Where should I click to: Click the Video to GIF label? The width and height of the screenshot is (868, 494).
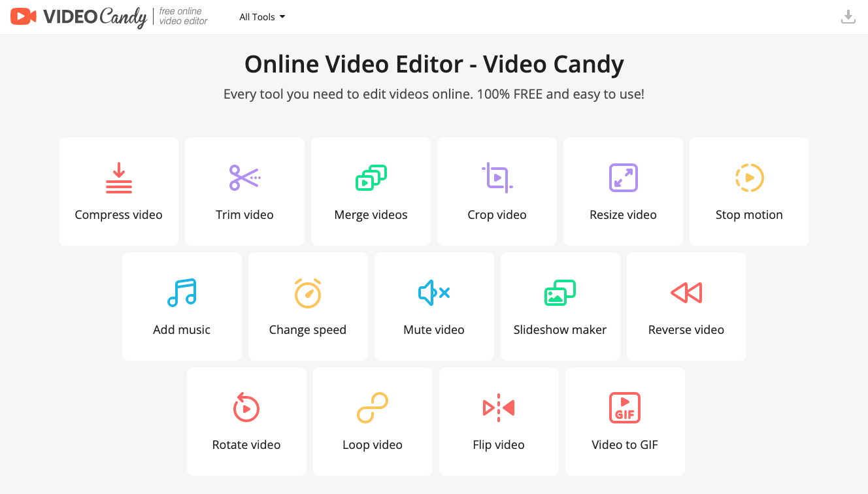tap(625, 445)
